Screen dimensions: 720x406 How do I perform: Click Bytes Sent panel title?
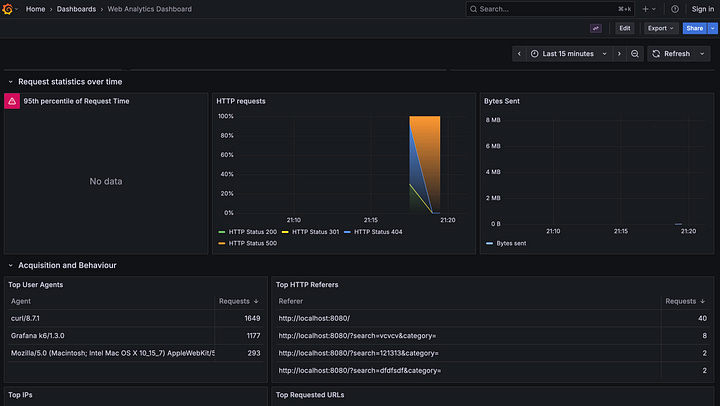(501, 101)
